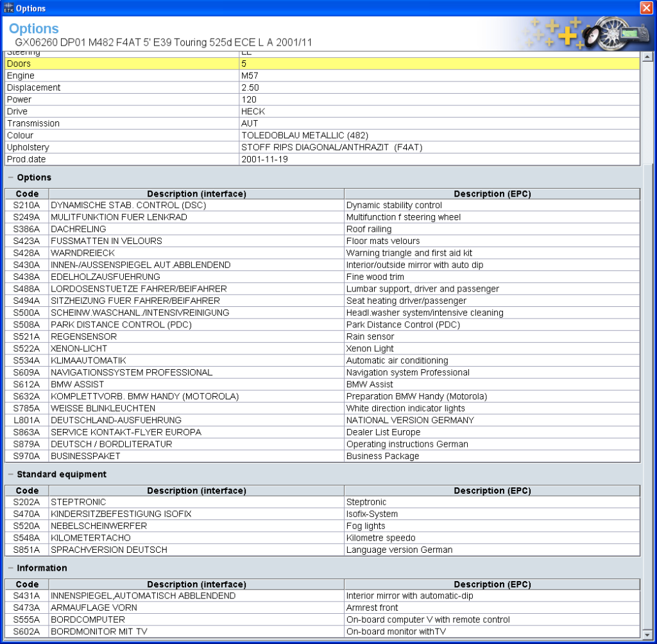The image size is (657, 644).
Task: Select the Armrest front description
Action: tap(372, 607)
